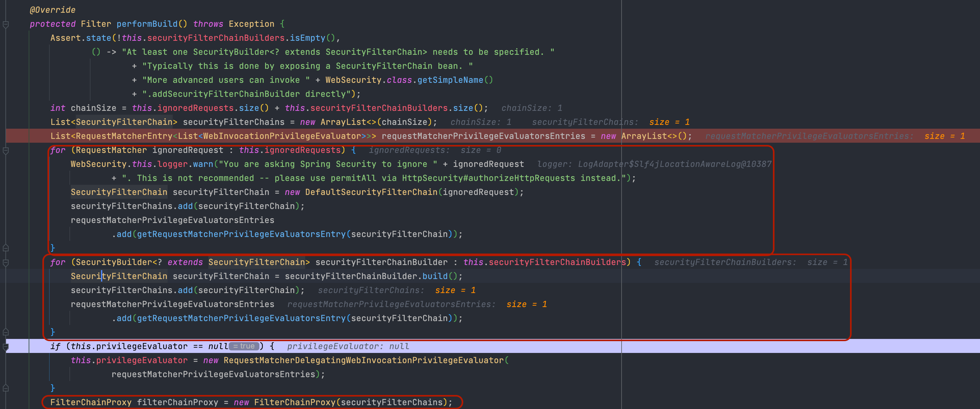Collapse the privilegeEvaluator if-block fold marker
This screenshot has height=409, width=980.
click(6, 347)
